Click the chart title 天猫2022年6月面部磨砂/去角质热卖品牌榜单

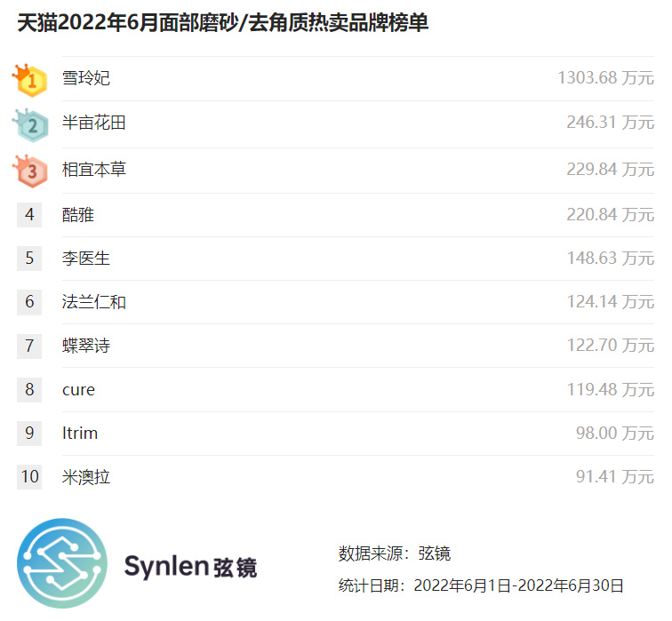coord(223,23)
